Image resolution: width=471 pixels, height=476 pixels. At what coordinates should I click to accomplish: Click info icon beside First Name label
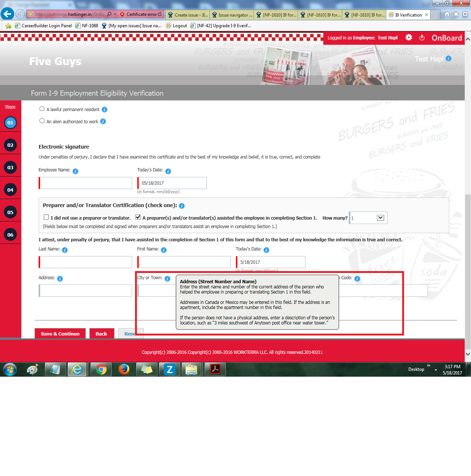tap(164, 250)
